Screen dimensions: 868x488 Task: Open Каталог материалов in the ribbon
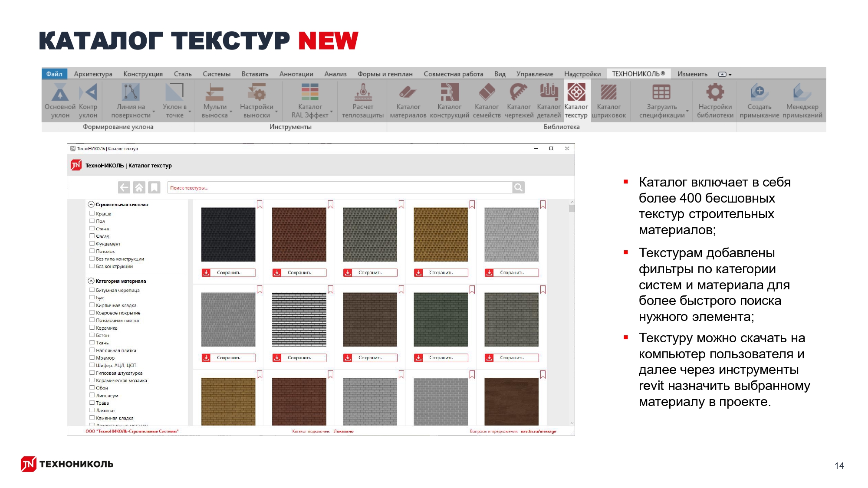[408, 101]
